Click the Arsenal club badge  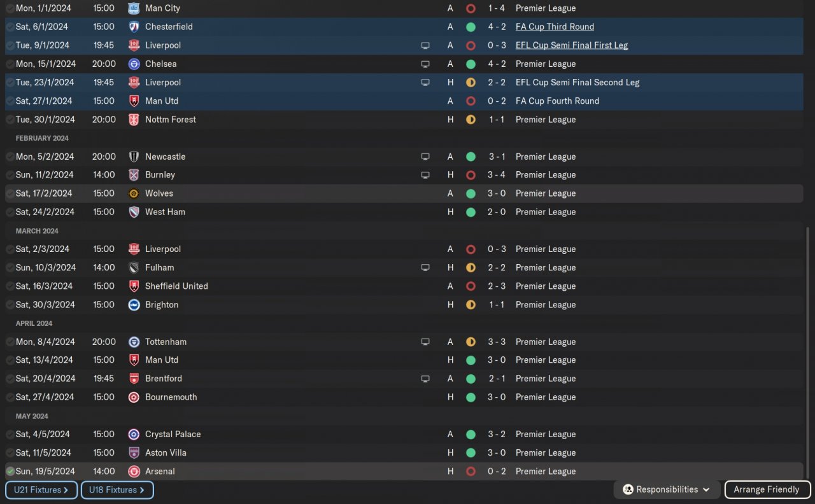tap(134, 472)
